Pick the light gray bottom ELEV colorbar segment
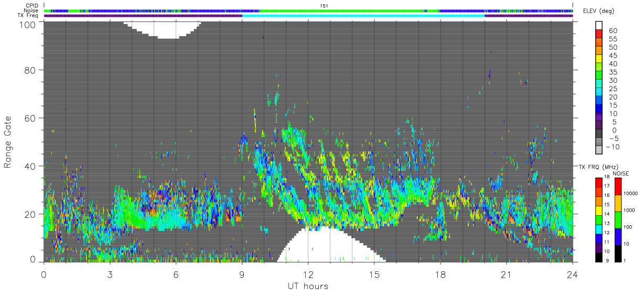Image resolution: width=644 pixels, height=297 pixels. pyautogui.click(x=599, y=150)
